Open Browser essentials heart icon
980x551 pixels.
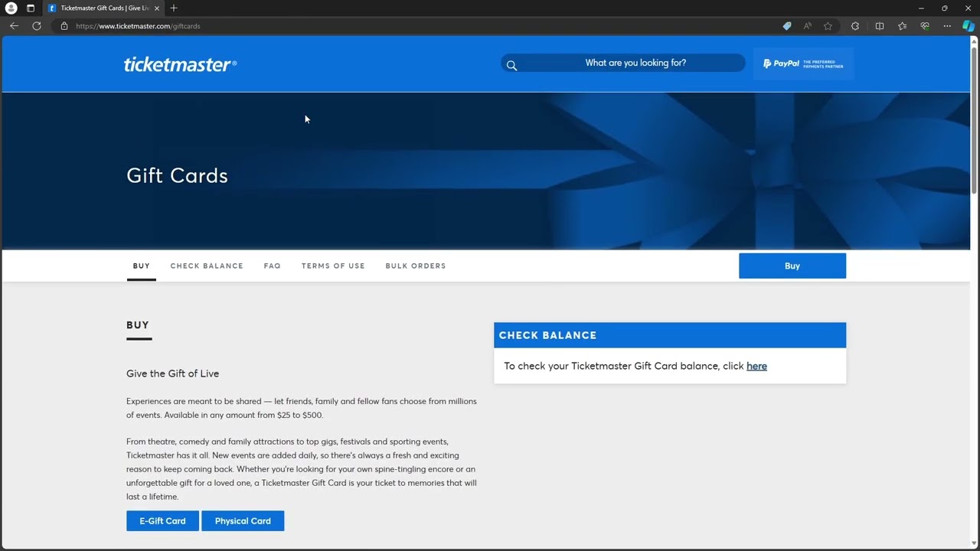(x=925, y=26)
